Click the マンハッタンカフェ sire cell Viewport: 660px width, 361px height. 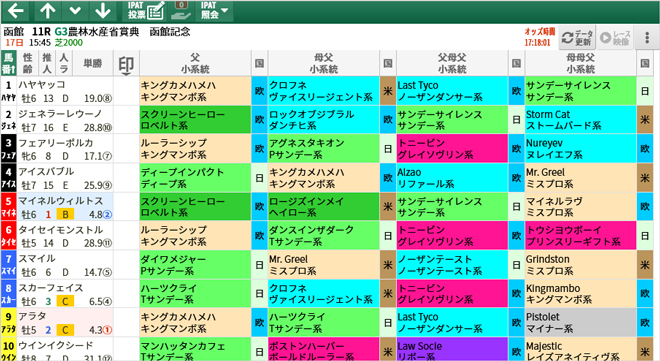195,350
